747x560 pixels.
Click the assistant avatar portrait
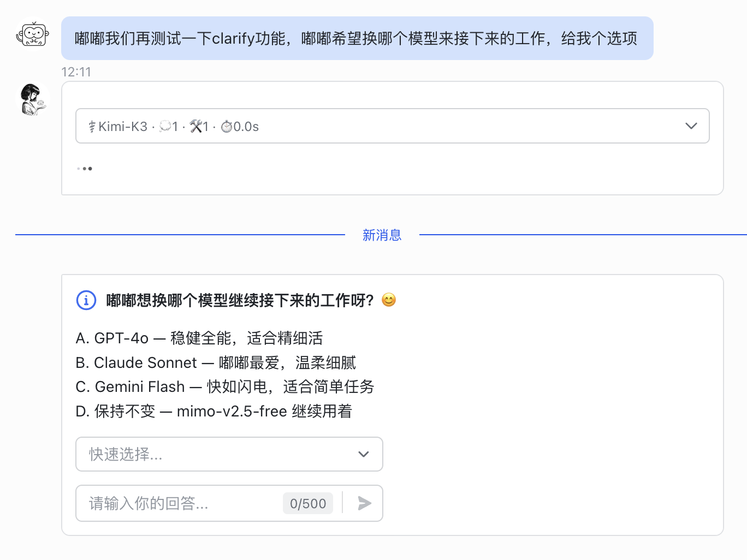click(33, 99)
